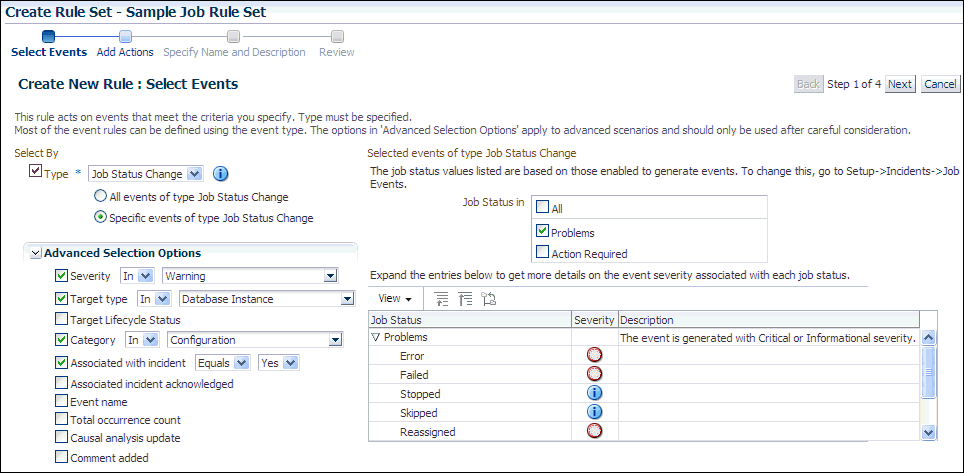Click the table vertical scrollbar thumb
964x473 pixels.
coord(929,372)
